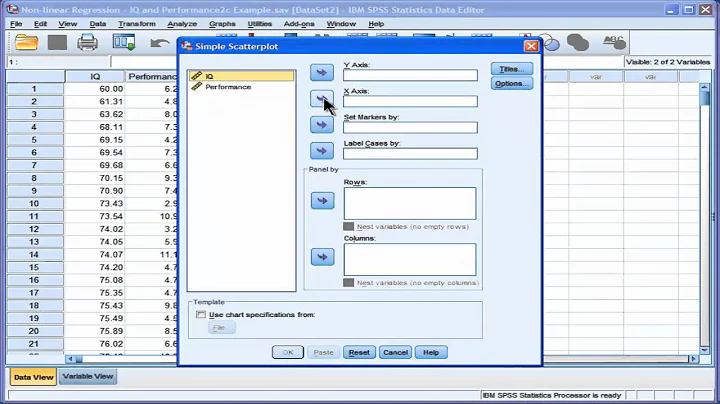Click arrow button for Panel Rows
The width and height of the screenshot is (720, 404).
(x=322, y=201)
